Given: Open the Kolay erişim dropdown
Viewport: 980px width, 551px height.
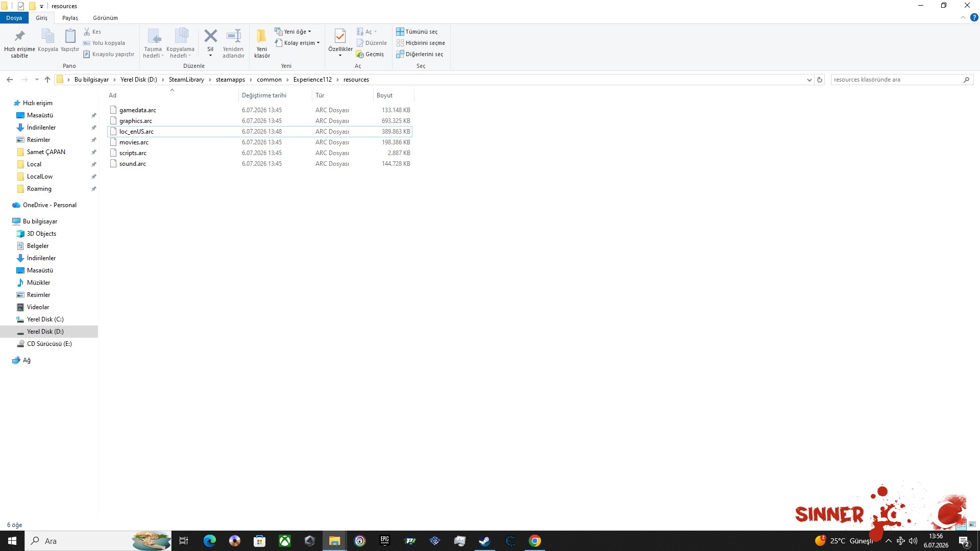Looking at the screenshot, I should [x=297, y=43].
